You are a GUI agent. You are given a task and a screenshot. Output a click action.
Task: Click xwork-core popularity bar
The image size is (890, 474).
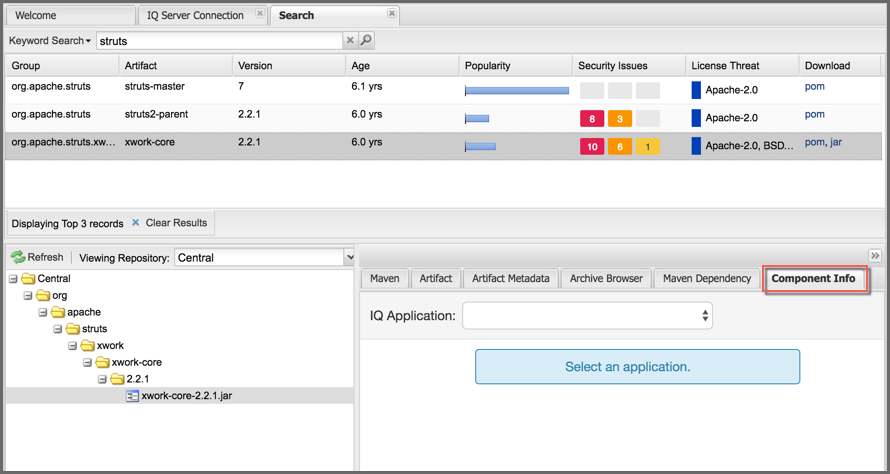[x=480, y=146]
